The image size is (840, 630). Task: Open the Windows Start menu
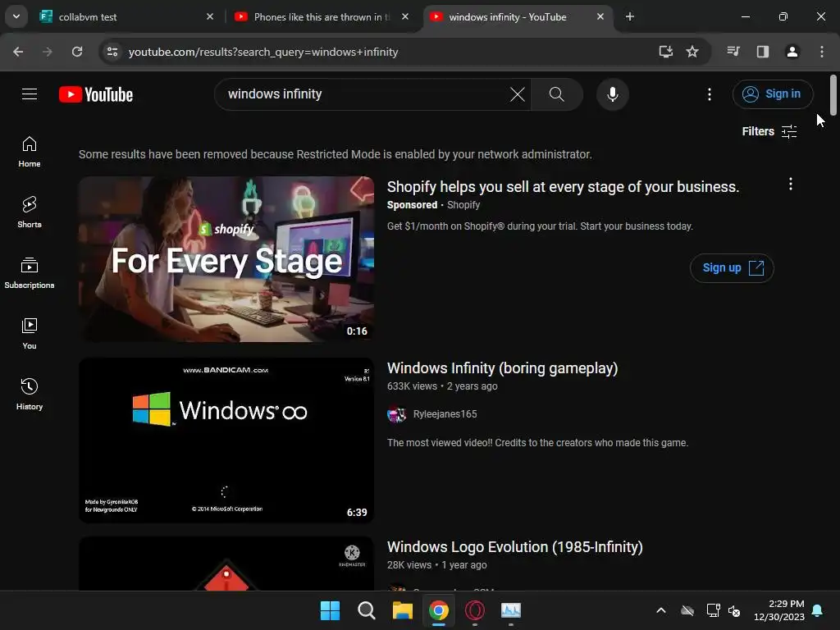(x=330, y=610)
